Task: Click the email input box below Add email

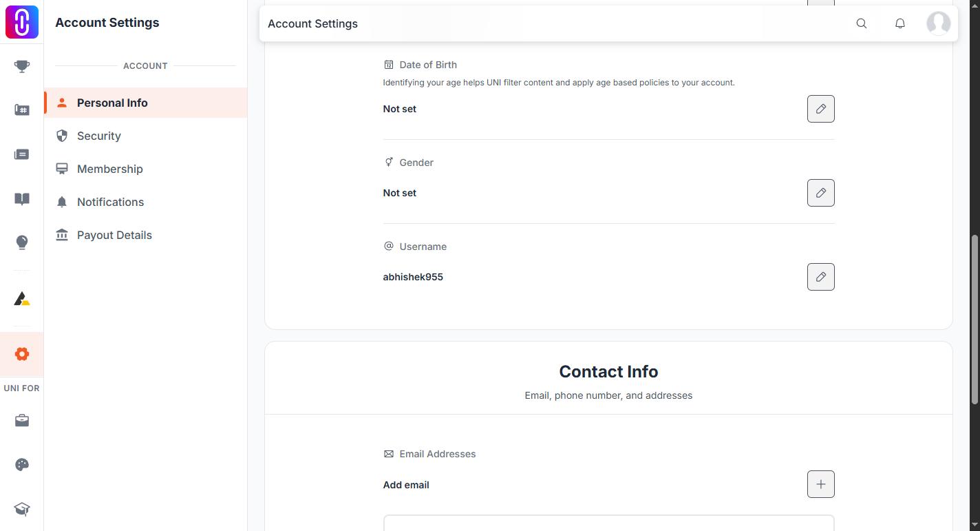Action: click(608, 523)
